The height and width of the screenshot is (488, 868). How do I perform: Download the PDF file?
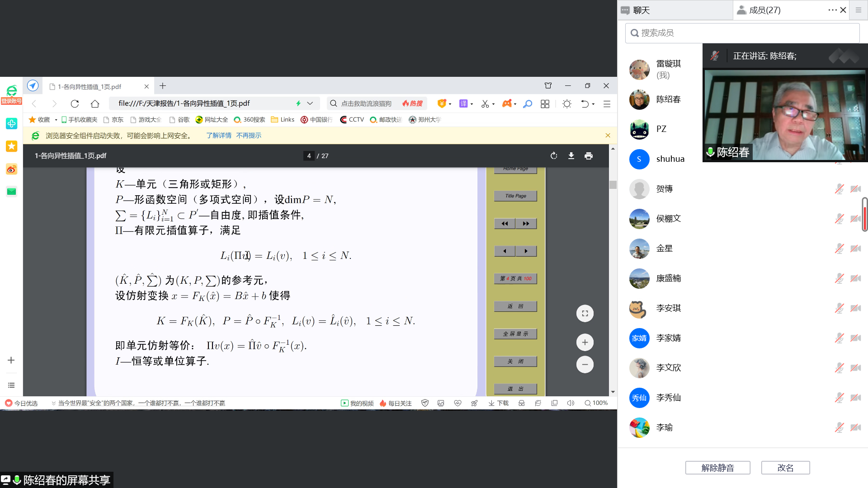[571, 156]
